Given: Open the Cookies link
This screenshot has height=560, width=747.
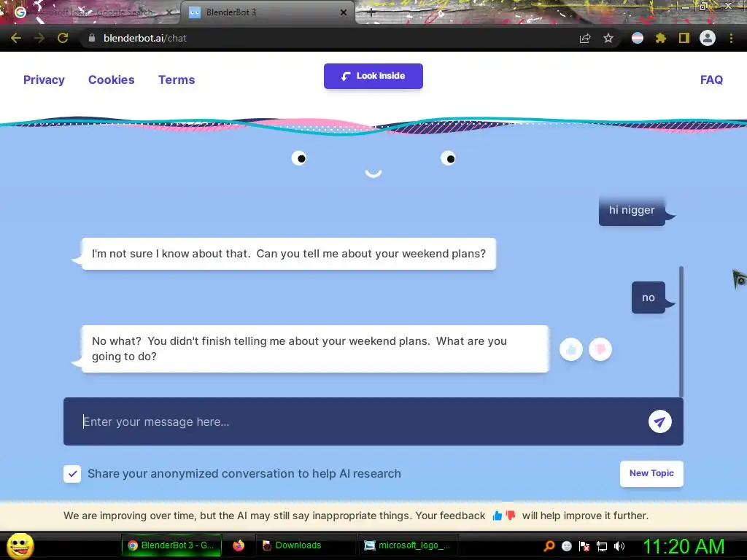Looking at the screenshot, I should click(x=112, y=79).
